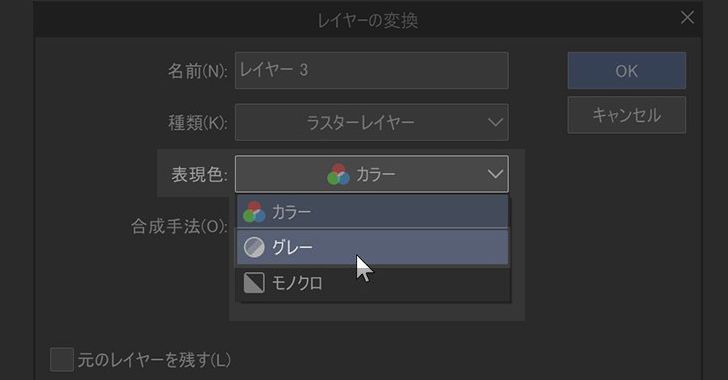Enable 元のレイヤーを残す checkbox

[62, 360]
